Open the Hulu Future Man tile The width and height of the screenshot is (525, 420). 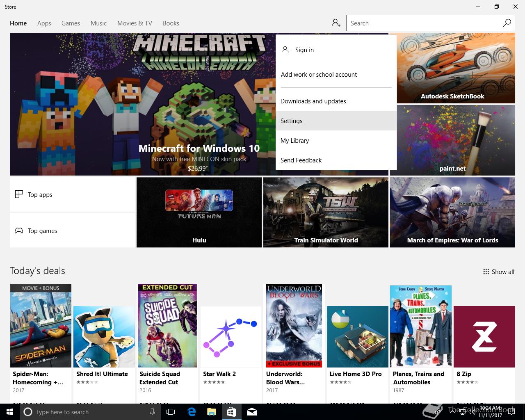pyautogui.click(x=199, y=212)
